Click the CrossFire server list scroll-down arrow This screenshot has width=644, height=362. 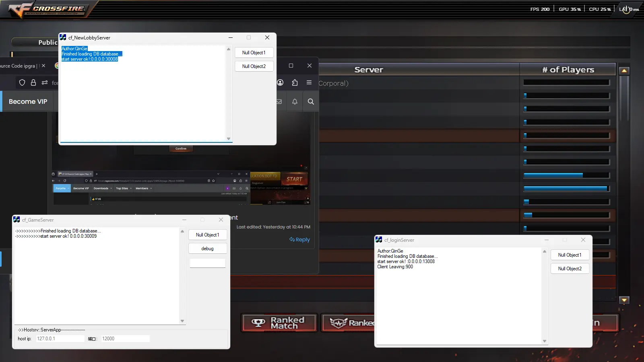624,300
